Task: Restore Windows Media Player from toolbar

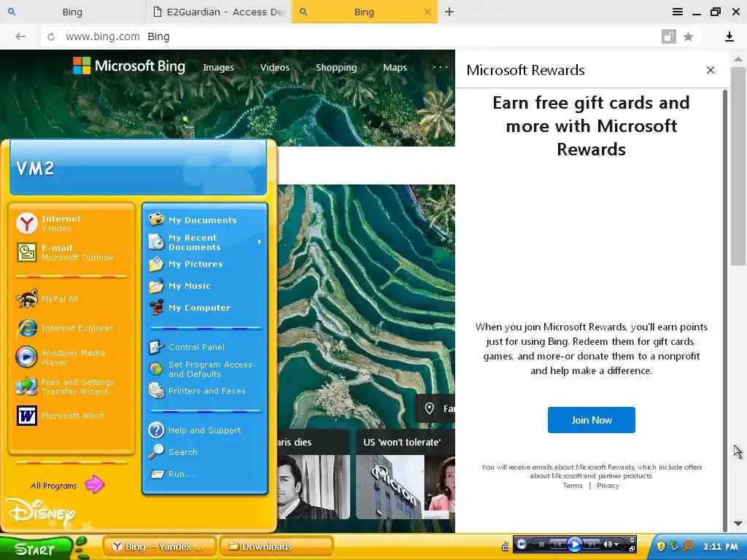Action: 632,549
